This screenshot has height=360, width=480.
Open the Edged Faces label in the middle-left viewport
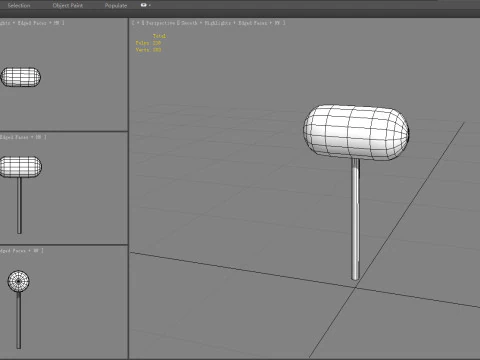[x=14, y=137]
